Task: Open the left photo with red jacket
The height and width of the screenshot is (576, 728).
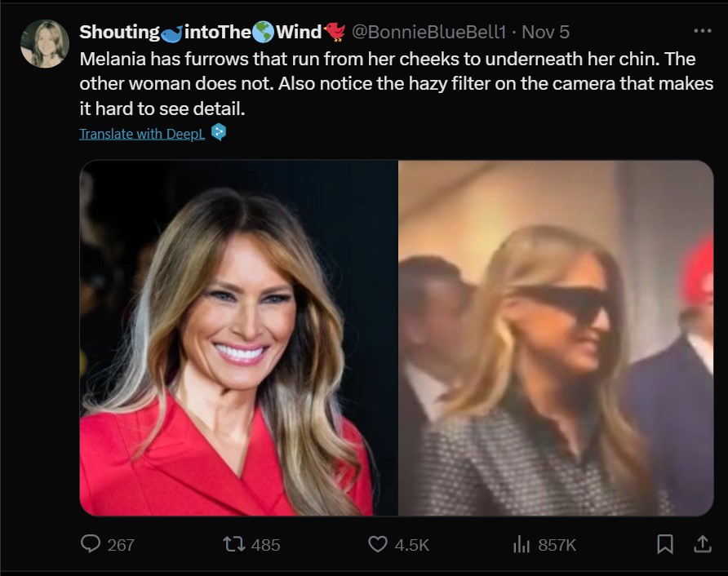Action: 238,338
